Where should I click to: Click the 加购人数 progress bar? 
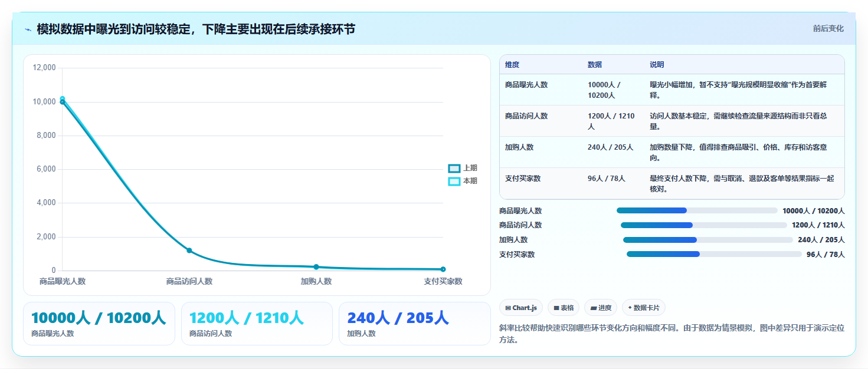708,240
